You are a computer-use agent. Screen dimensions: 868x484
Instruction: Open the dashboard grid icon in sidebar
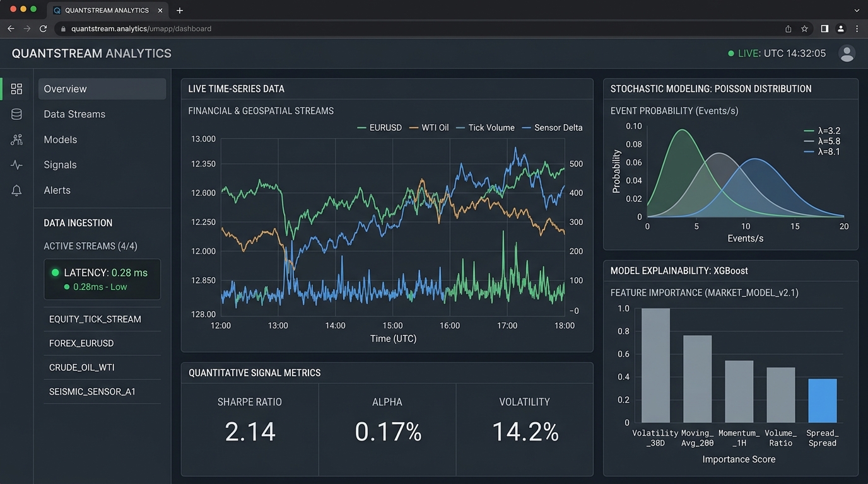pyautogui.click(x=16, y=89)
